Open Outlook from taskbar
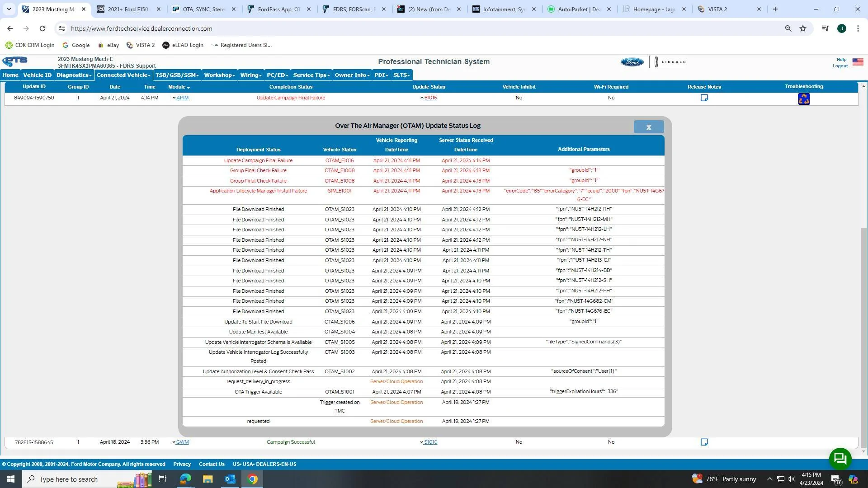Image resolution: width=868 pixels, height=488 pixels. pyautogui.click(x=230, y=479)
